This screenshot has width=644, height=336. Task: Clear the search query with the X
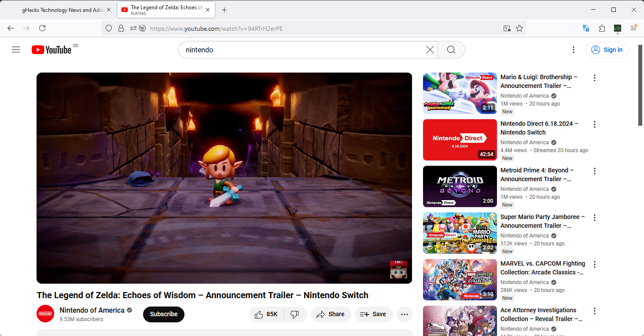[430, 50]
